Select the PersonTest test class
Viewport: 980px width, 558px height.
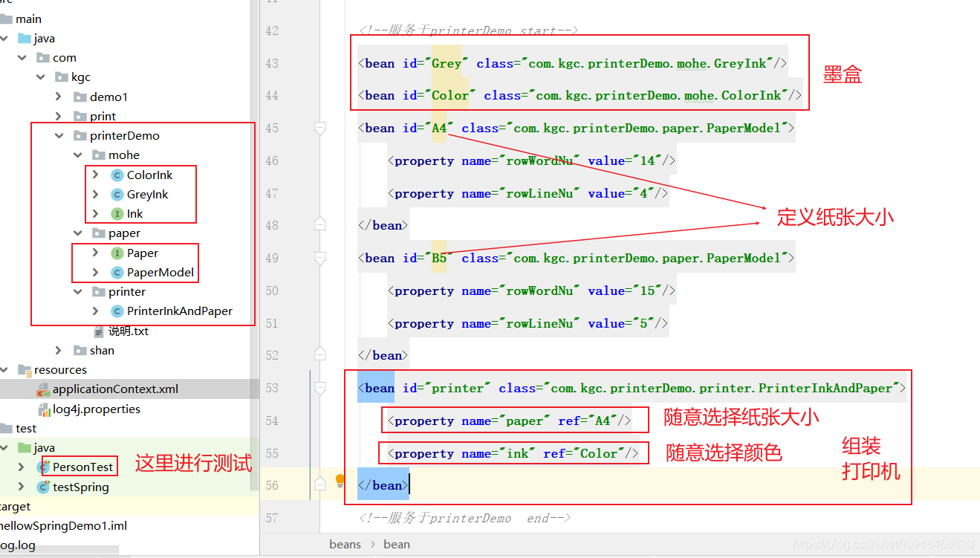(82, 467)
